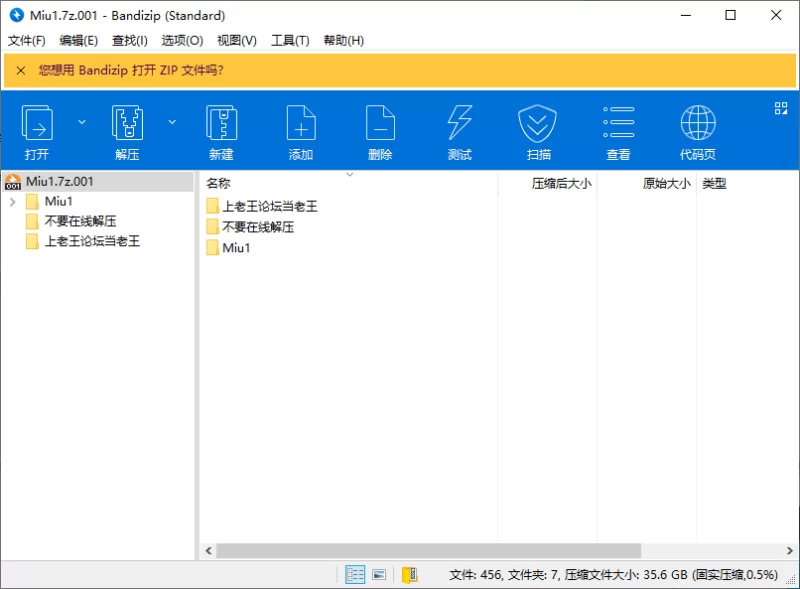Screen dimensions: 800x589
Task: Open the 工具(T) menu
Action: click(290, 40)
